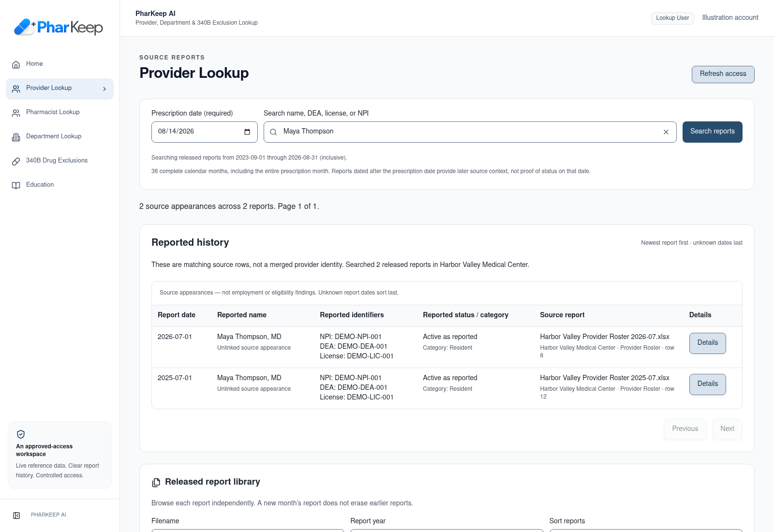The width and height of the screenshot is (774, 532).
Task: Click the PharKeep logo
Action: pos(59,27)
